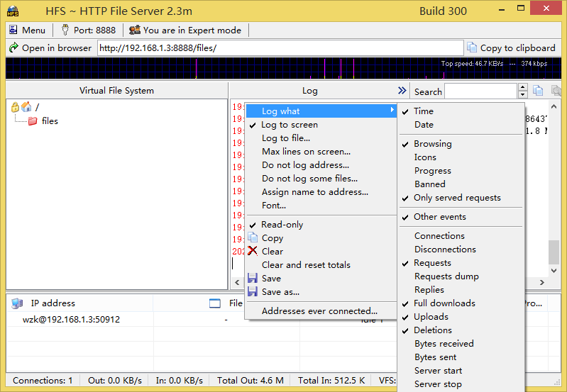Click Copy to clipboard button
567x392 pixels.
pos(512,47)
